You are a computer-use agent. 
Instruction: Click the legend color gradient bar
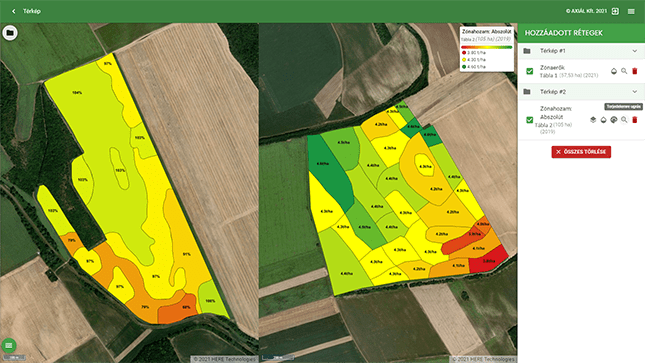[487, 47]
